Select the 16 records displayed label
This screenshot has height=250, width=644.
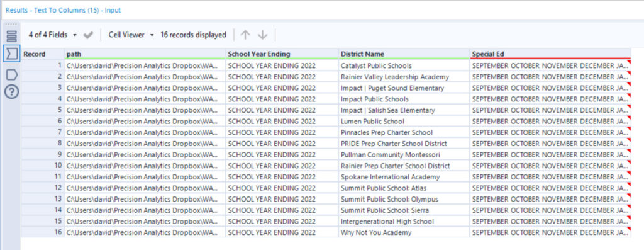pyautogui.click(x=193, y=35)
